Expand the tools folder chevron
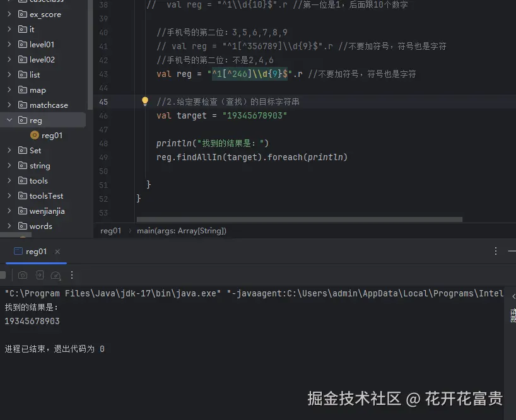This screenshot has width=516, height=420. 9,180
